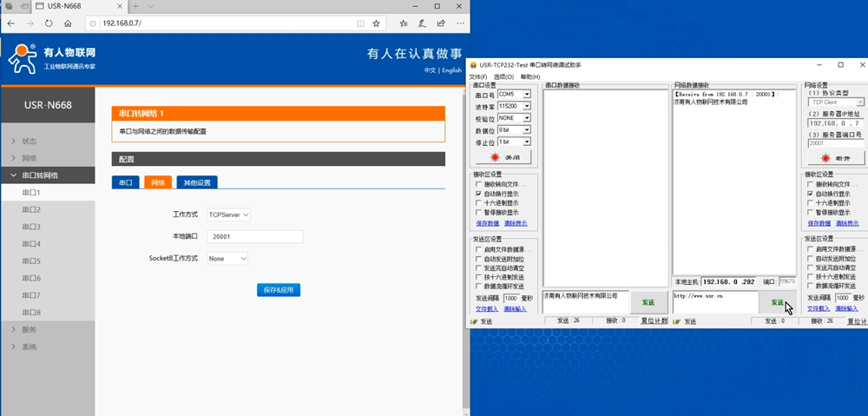Click network-side 发送 send button
The image size is (868, 416).
[x=778, y=302]
